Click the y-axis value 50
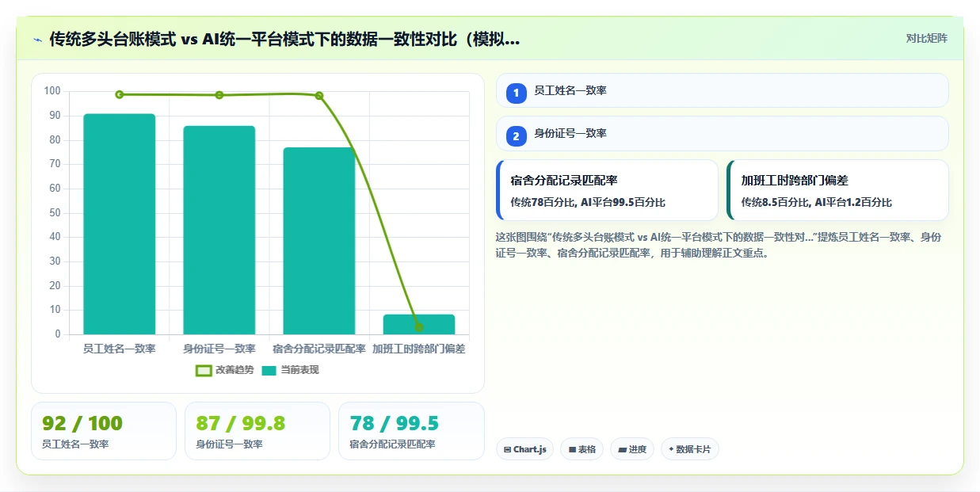This screenshot has height=492, width=980. [55, 212]
